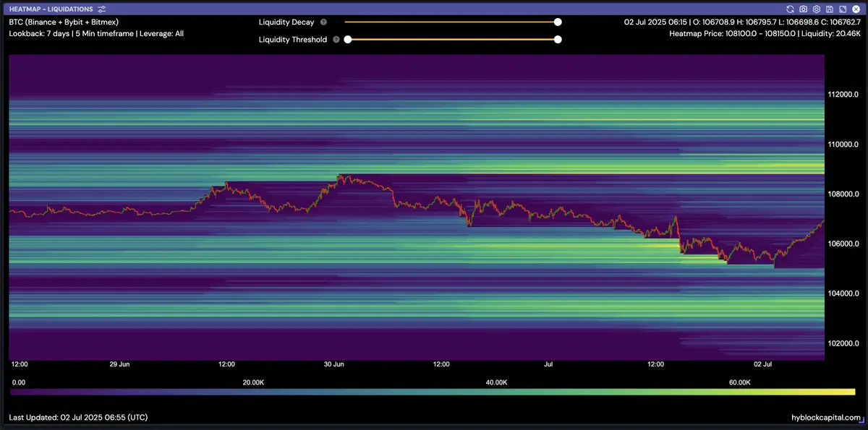Viewport: 868px width, 430px height.
Task: Save the chart using the floppy disk icon
Action: 829,9
